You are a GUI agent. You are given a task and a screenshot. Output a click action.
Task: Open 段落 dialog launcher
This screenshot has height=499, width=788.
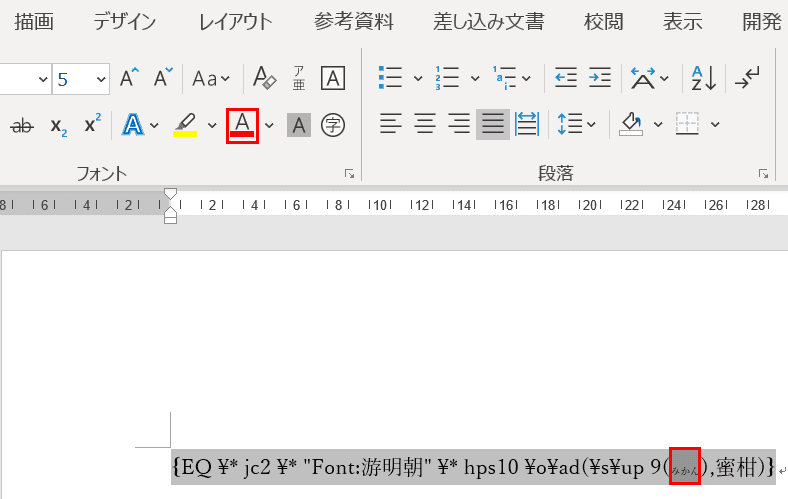coord(763,174)
